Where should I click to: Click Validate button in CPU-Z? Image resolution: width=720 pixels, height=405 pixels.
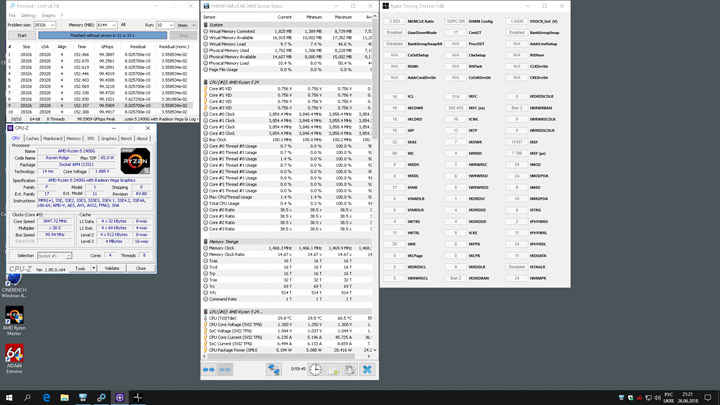[112, 268]
